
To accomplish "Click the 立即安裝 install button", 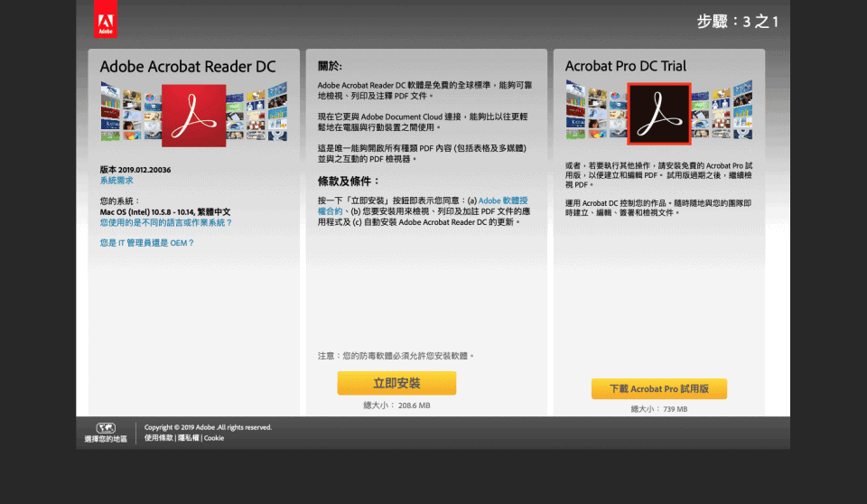I will (396, 383).
